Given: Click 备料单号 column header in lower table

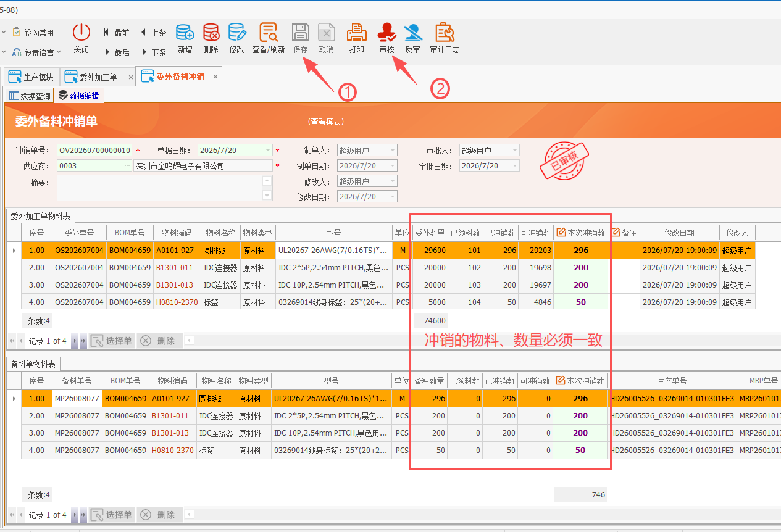Looking at the screenshot, I should tap(77, 381).
